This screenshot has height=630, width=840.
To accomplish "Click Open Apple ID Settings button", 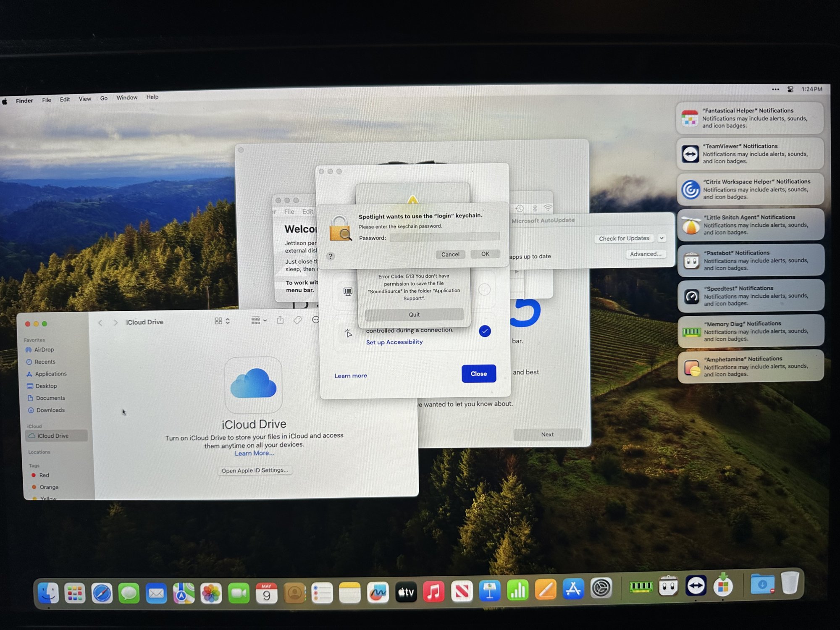I will (x=255, y=470).
